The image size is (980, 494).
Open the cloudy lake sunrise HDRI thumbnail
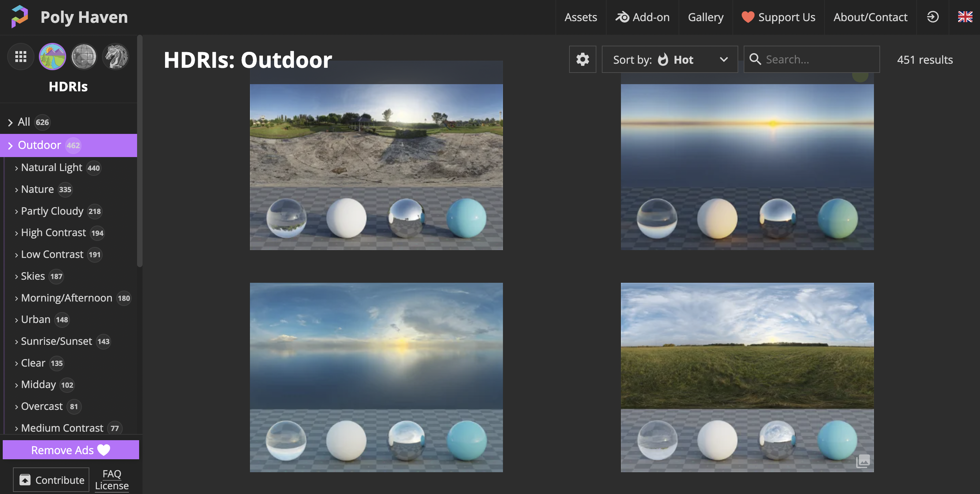376,377
